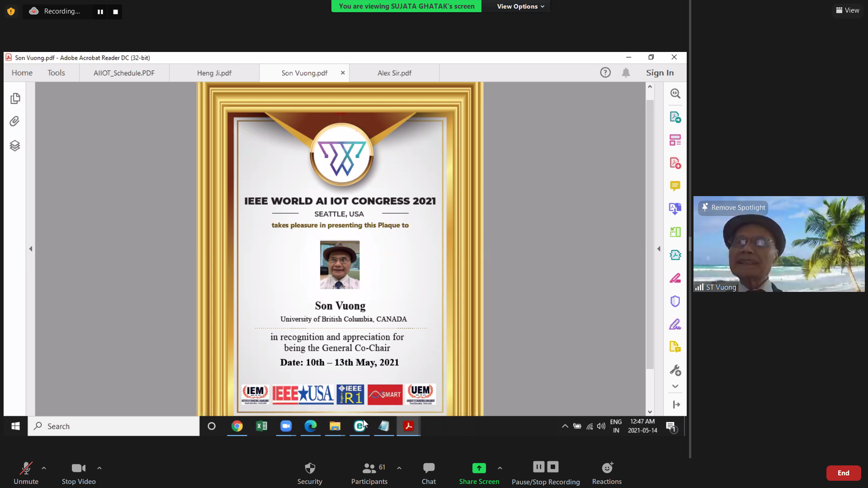Open File Explorer from shared taskbar
The height and width of the screenshot is (488, 868).
tap(335, 426)
